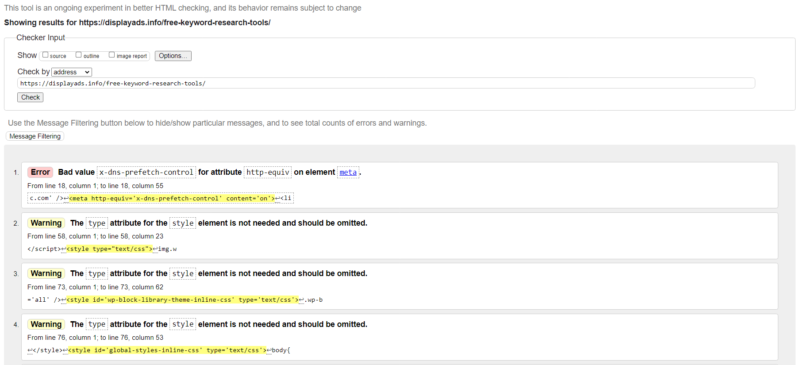Viewport: 800px width, 365px height.
Task: Click highlighted style type="text/css" snippet
Action: pos(110,249)
